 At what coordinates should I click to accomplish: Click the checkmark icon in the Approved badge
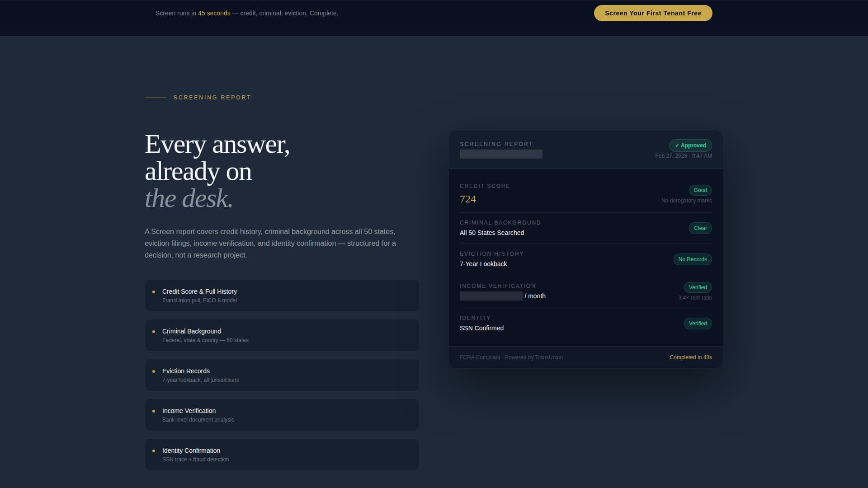[x=677, y=145]
